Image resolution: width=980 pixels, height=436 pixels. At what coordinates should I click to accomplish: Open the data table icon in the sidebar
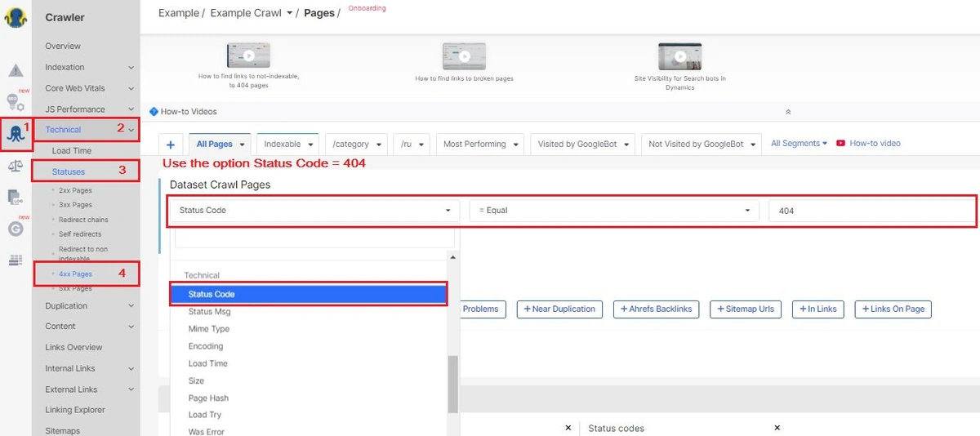click(x=16, y=260)
